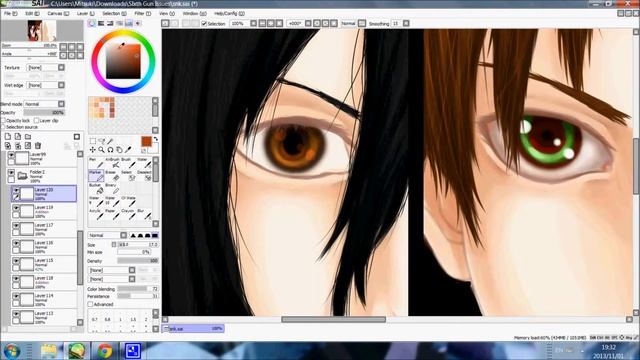
Task: Choose the Blur tool
Action: point(144,214)
